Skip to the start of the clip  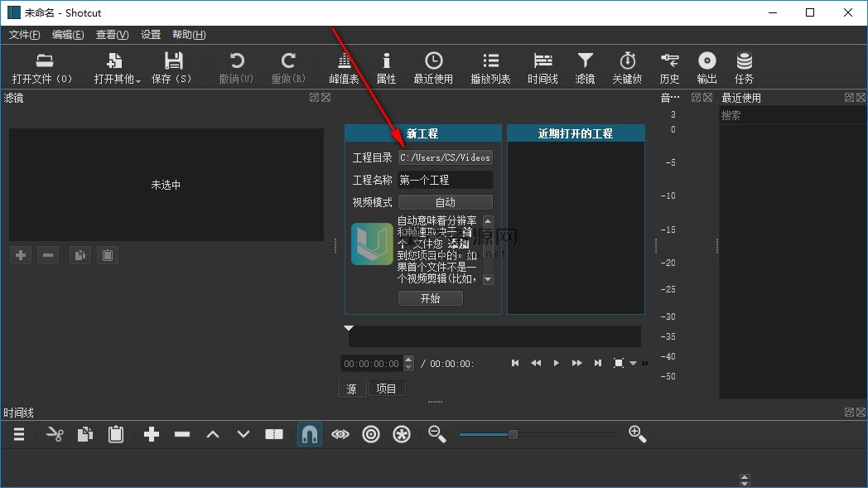(515, 364)
